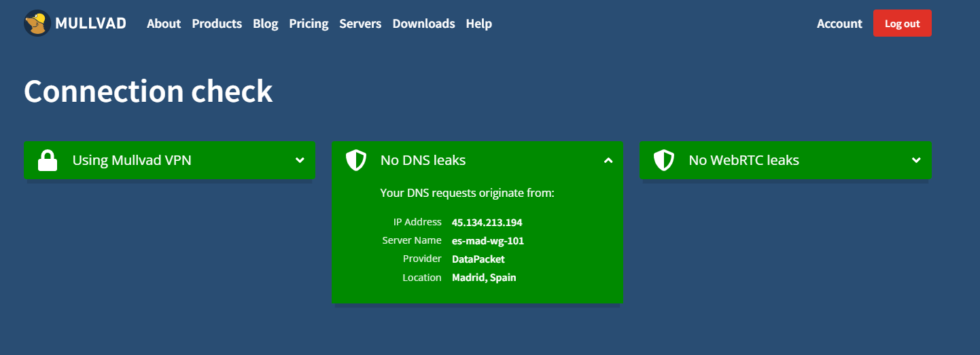Go to the Blog section
The width and height of the screenshot is (980, 355).
pyautogui.click(x=265, y=24)
